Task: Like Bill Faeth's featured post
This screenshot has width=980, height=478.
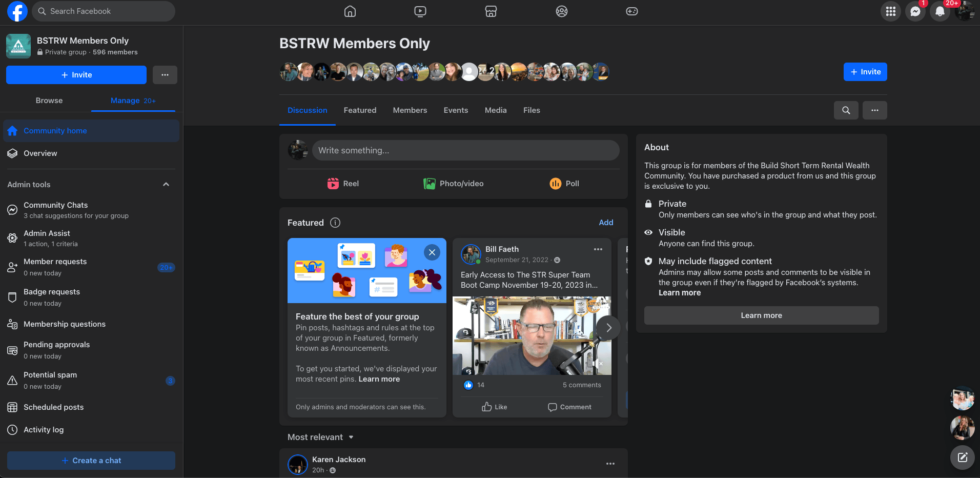Action: click(x=495, y=407)
